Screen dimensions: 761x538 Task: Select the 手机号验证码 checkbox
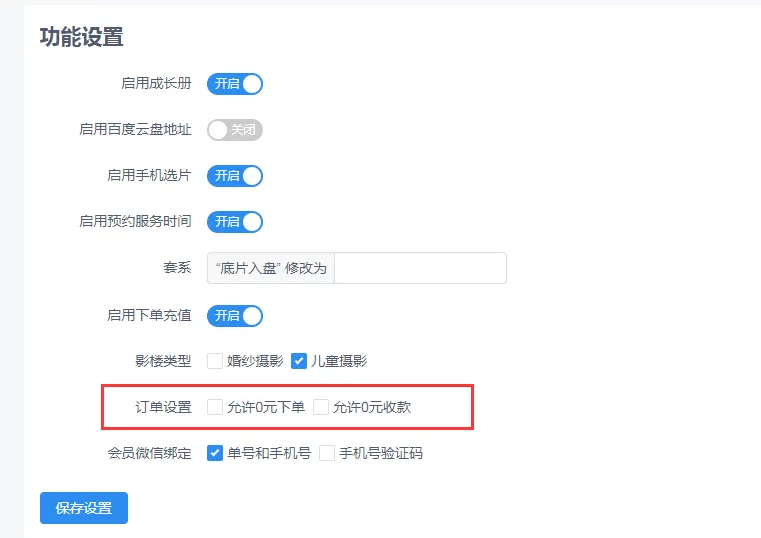click(x=327, y=453)
